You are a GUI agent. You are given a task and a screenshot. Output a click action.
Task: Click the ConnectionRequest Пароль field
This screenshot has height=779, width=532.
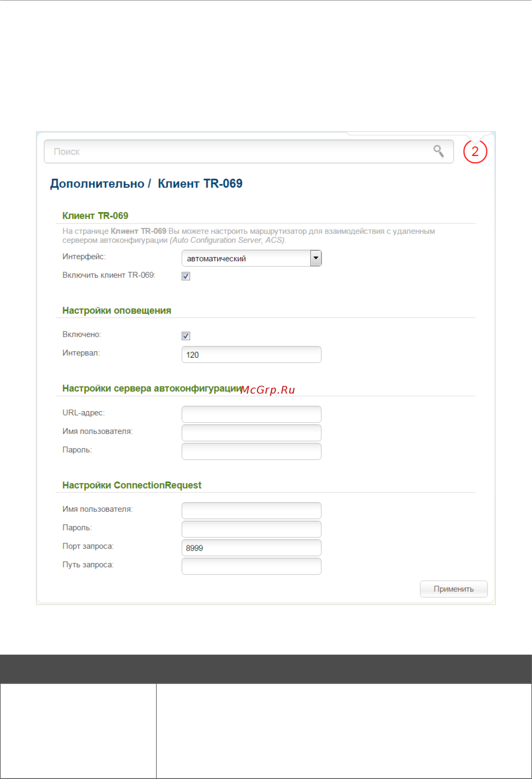pos(251,529)
